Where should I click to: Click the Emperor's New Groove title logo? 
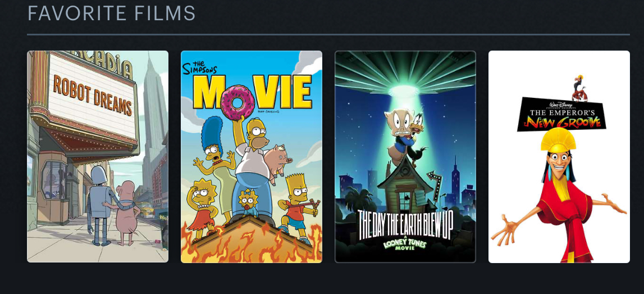coord(561,114)
